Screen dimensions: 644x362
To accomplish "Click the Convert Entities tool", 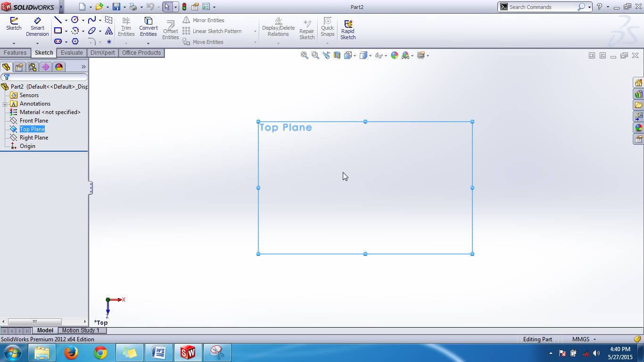I will (148, 27).
